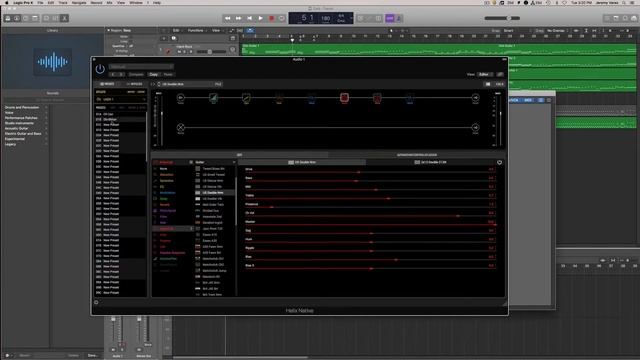Open the Navigate menu
The image size is (640, 360).
click(79, 2)
